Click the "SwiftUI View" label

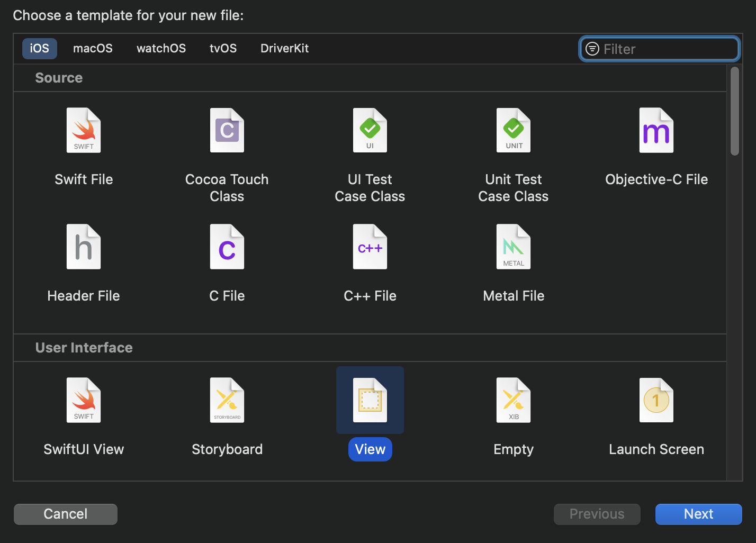point(84,449)
